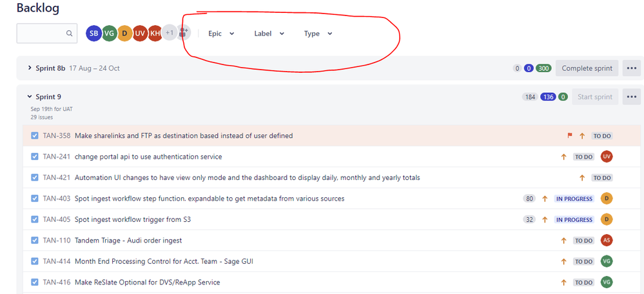Image resolution: width=644 pixels, height=294 pixels.
Task: Click priority arrow on TAN-421
Action: click(582, 178)
